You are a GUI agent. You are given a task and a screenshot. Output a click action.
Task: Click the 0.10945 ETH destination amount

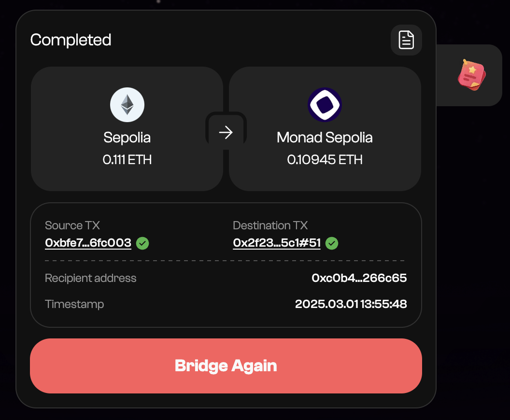(325, 159)
